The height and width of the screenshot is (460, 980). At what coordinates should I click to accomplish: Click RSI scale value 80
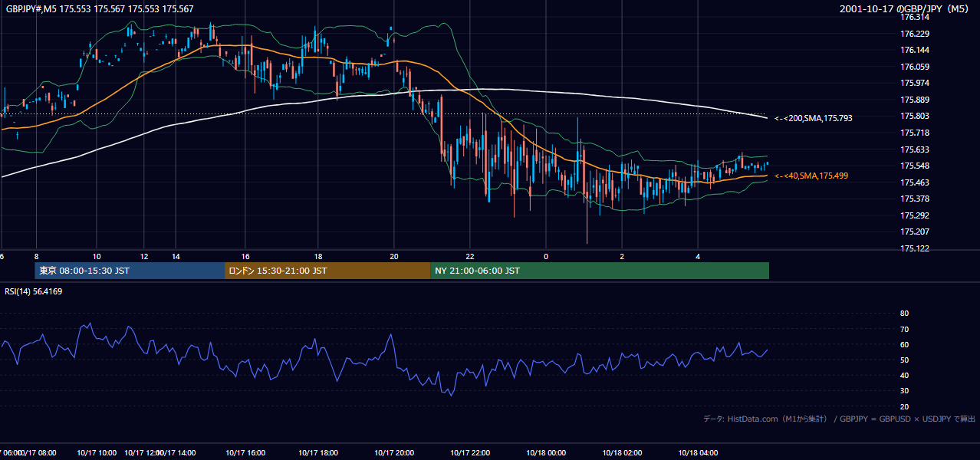[x=904, y=314]
